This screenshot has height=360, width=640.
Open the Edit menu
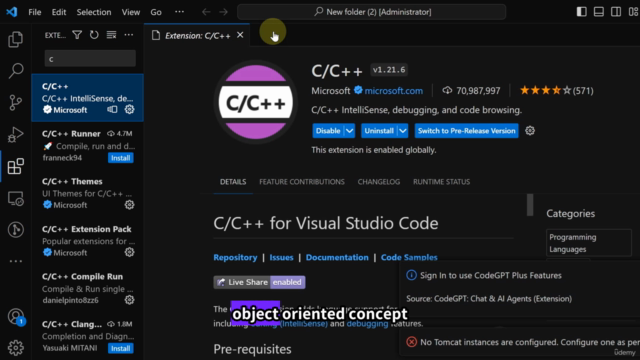[59, 12]
